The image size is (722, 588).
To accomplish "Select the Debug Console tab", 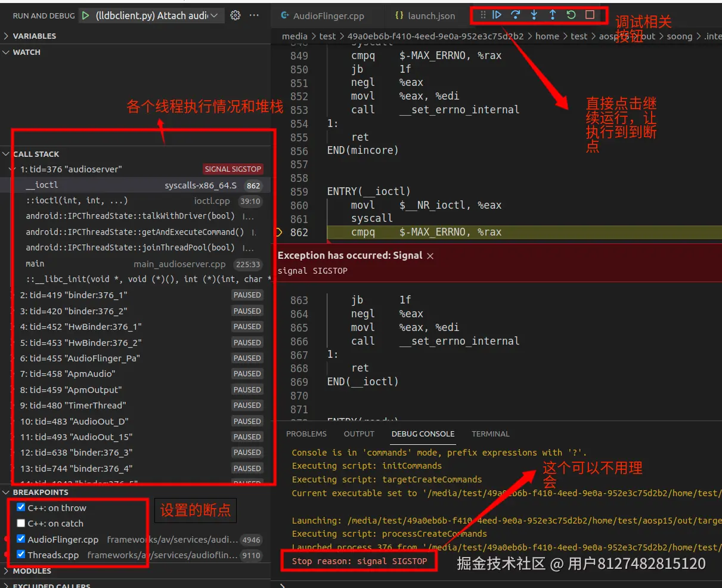I will pyautogui.click(x=423, y=434).
